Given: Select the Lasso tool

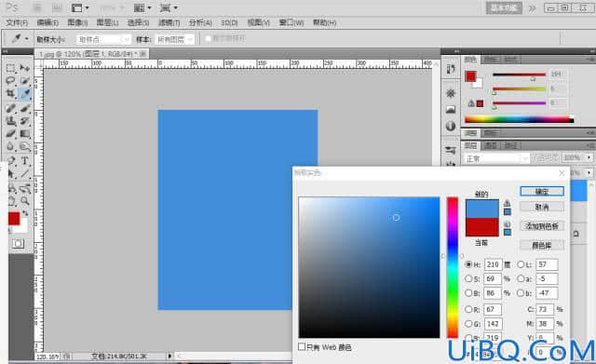Looking at the screenshot, I should 10,81.
